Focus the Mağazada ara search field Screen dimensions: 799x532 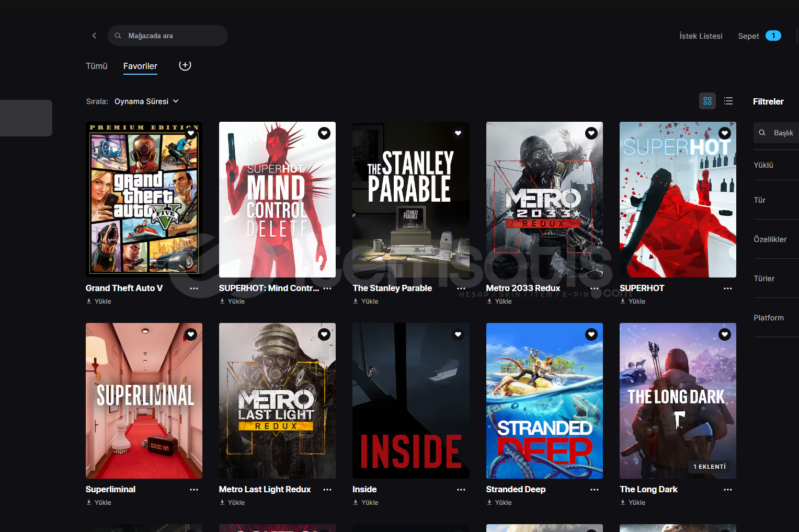[168, 36]
